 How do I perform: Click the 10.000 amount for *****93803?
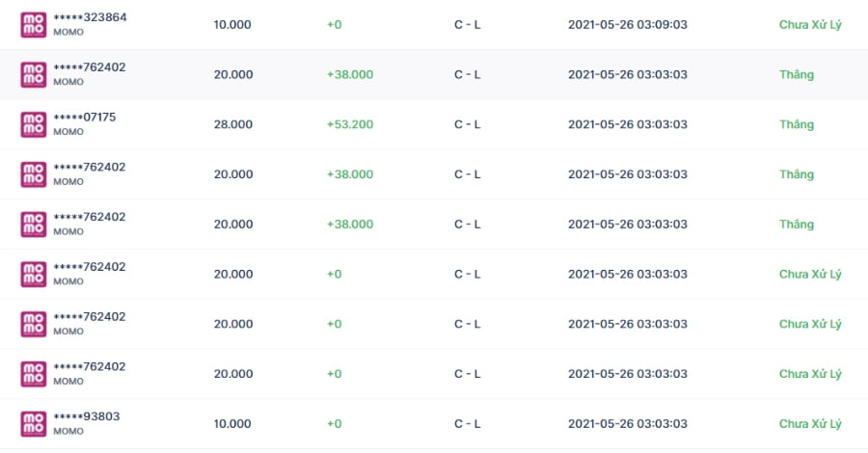pos(232,424)
